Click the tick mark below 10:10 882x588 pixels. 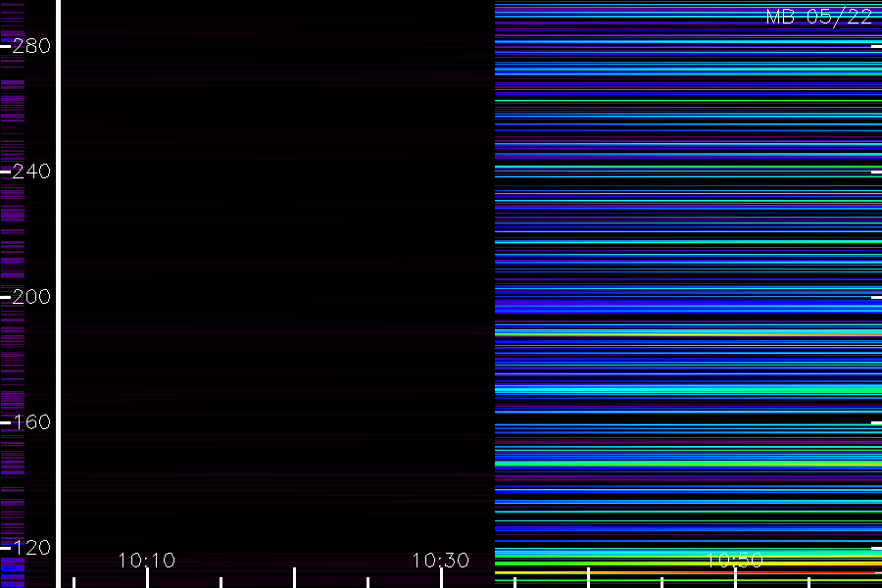point(147,578)
